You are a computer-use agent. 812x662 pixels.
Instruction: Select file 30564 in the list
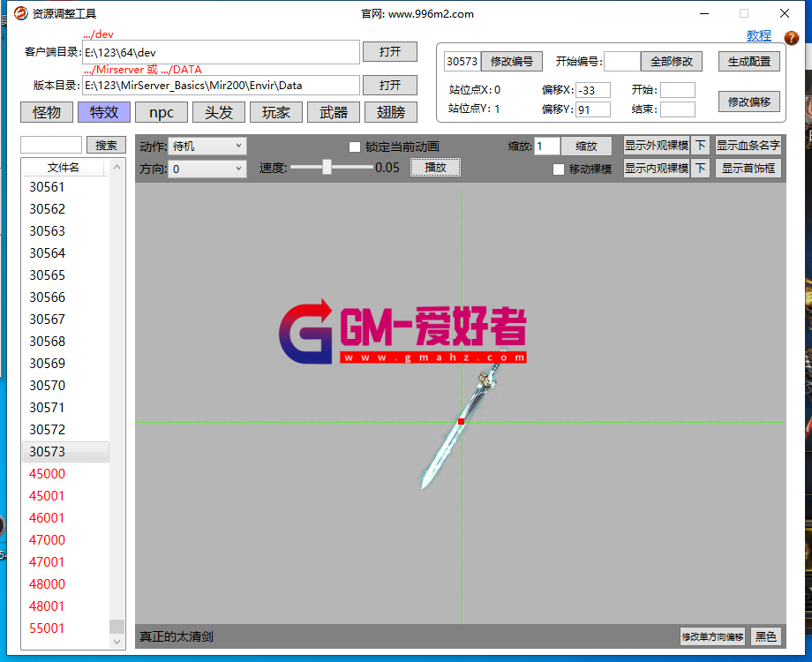65,253
